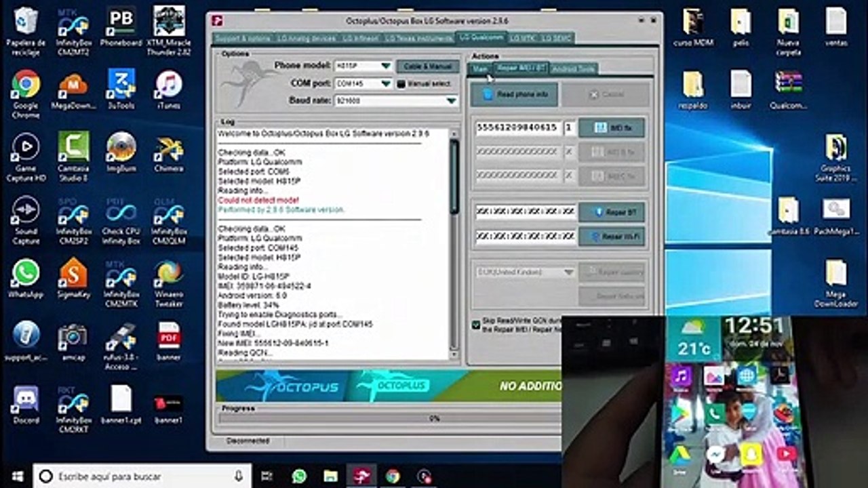The image size is (868, 488).
Task: Open the Rufus 3.8 desktop shortcut
Action: pos(121,346)
